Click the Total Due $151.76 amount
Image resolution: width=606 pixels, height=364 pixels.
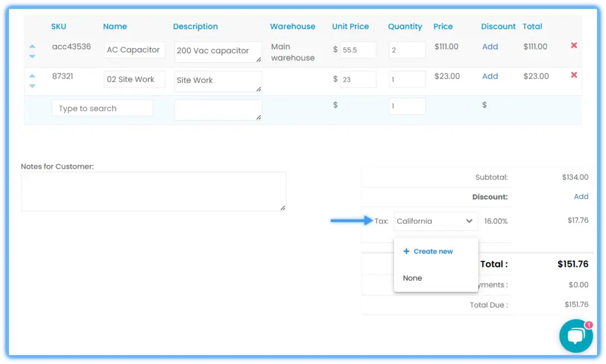pos(576,304)
